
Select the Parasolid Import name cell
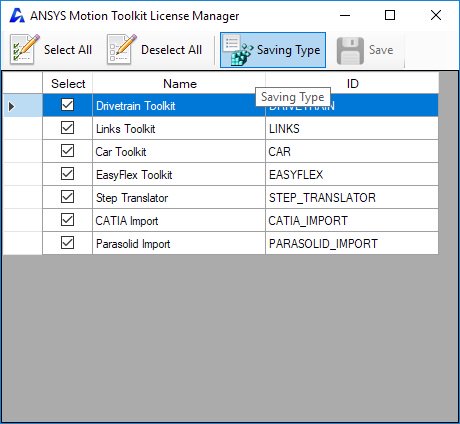179,243
